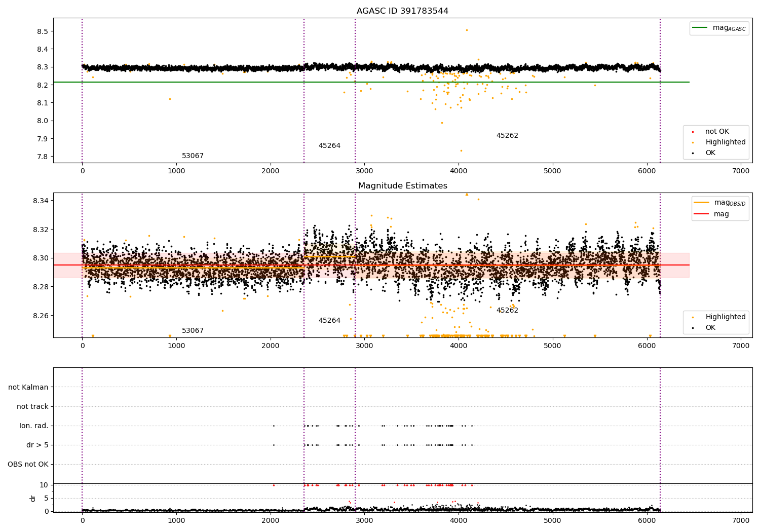760x532 pixels.
Task: Click the orange mag OBSID legend line
Action: coord(701,202)
